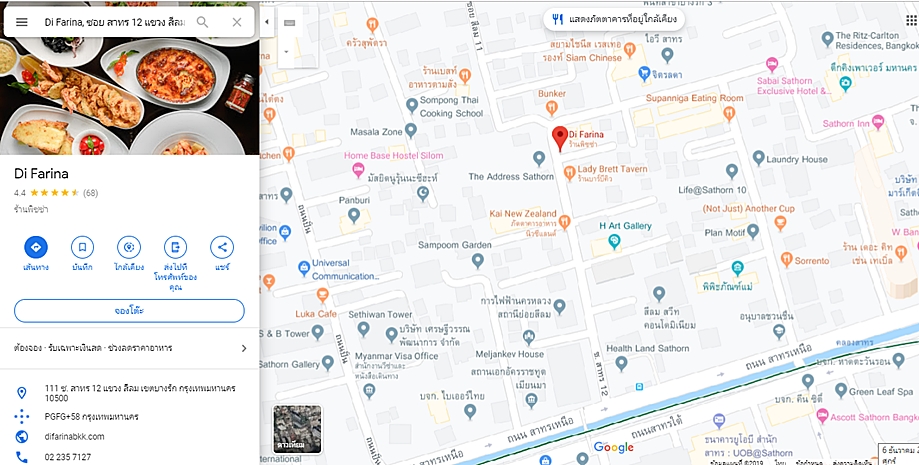Click the reserve a table button

129,311
